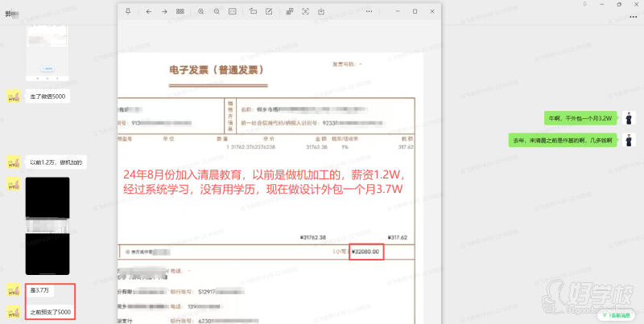This screenshot has width=644, height=324.
Task: Save the image using the download icon
Action: (x=321, y=11)
